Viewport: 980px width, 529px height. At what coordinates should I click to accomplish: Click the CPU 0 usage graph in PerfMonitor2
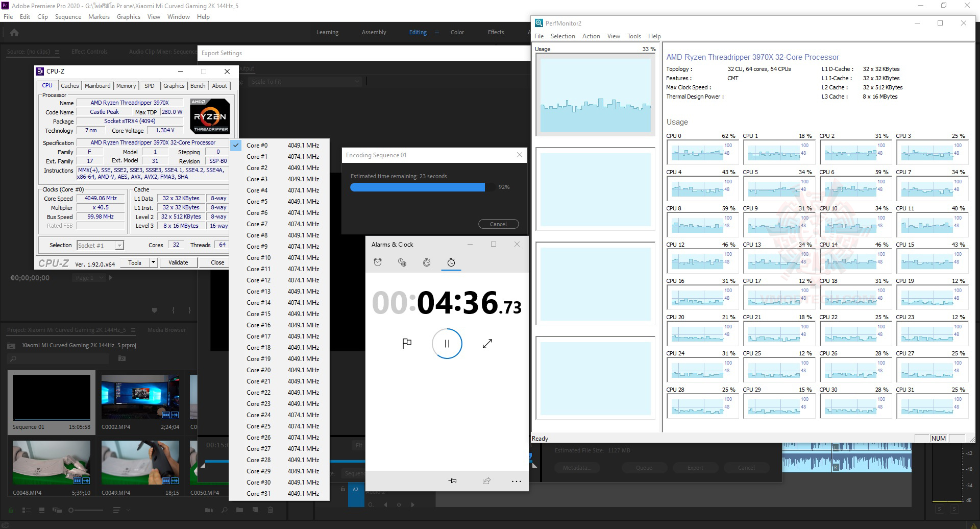click(702, 152)
